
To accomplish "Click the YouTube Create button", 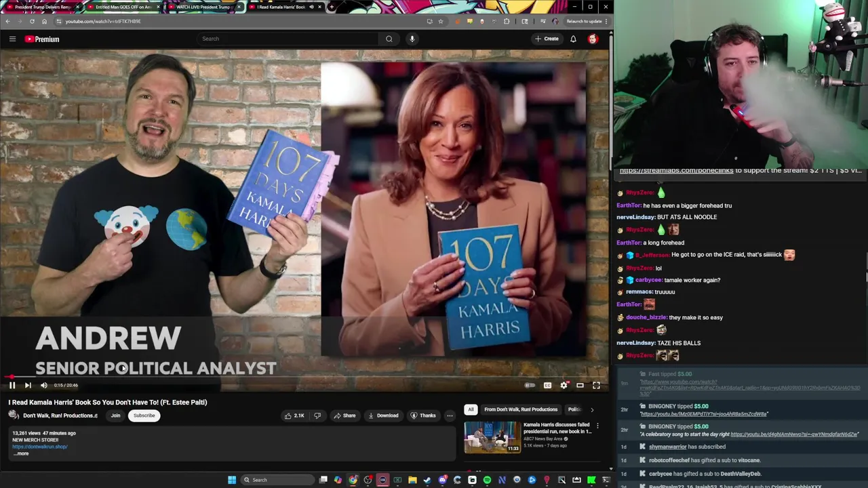I will [x=547, y=39].
